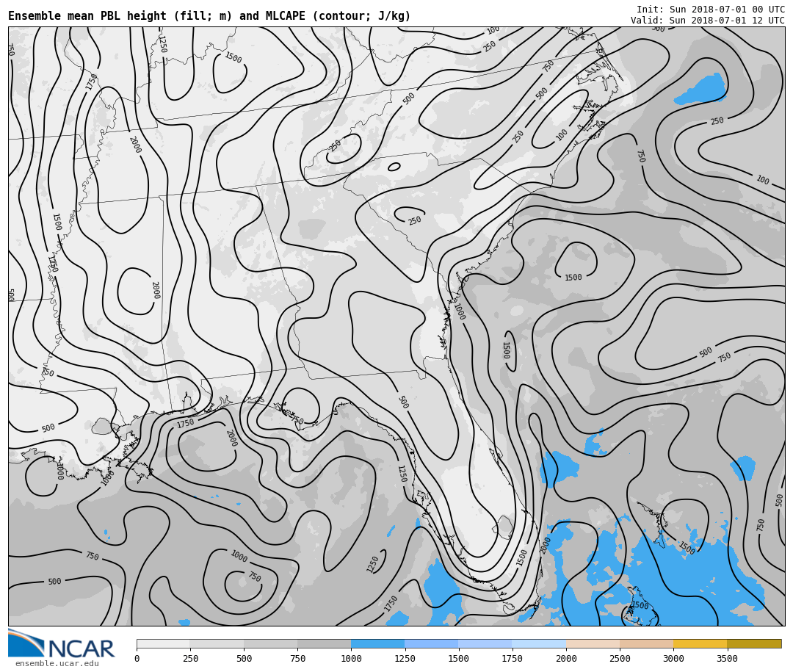Choose the dark gold swatch above 3500

coord(754,643)
